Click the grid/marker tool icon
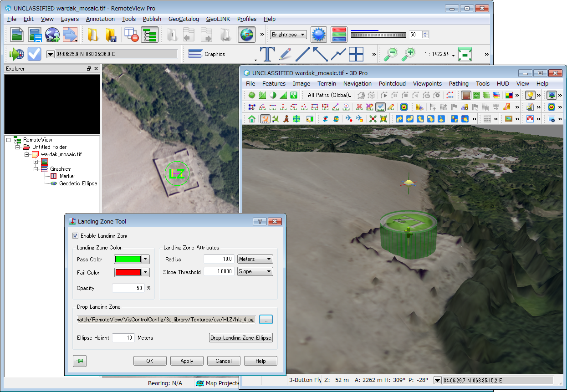This screenshot has width=567, height=392. click(356, 54)
